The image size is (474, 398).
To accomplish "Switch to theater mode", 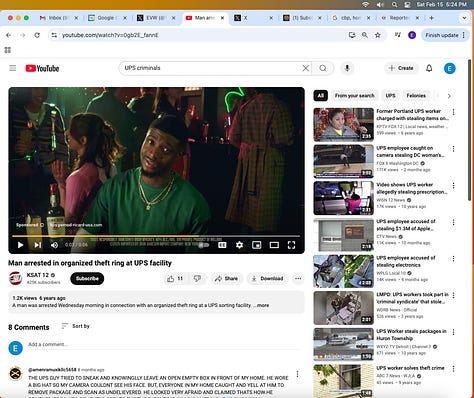I will [274, 245].
